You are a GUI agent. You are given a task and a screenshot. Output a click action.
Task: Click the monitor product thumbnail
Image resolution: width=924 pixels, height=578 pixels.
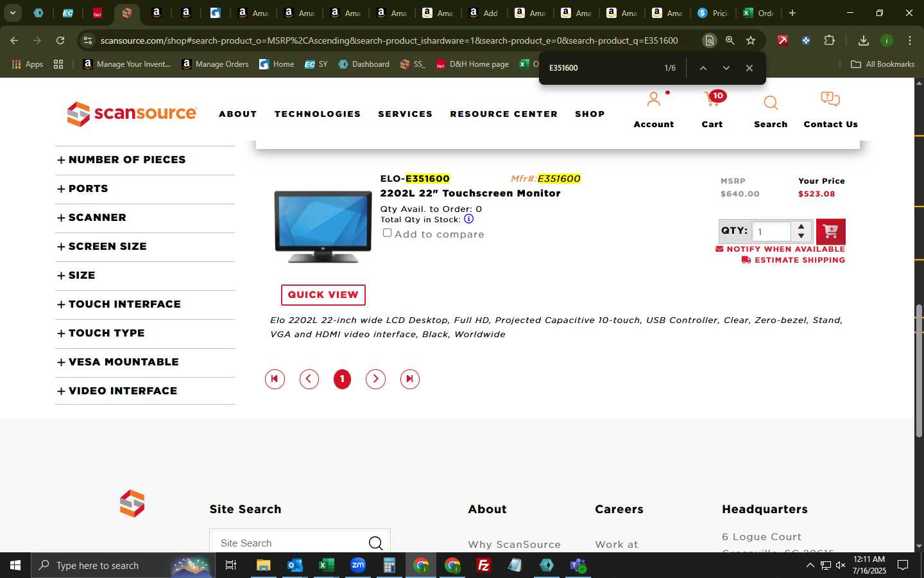click(x=323, y=227)
